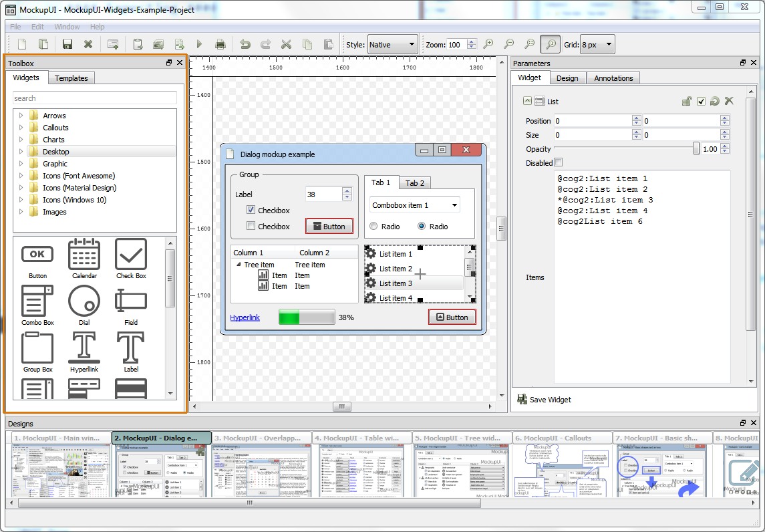
Task: Click the lock icon in Parameters header
Action: pyautogui.click(x=687, y=101)
